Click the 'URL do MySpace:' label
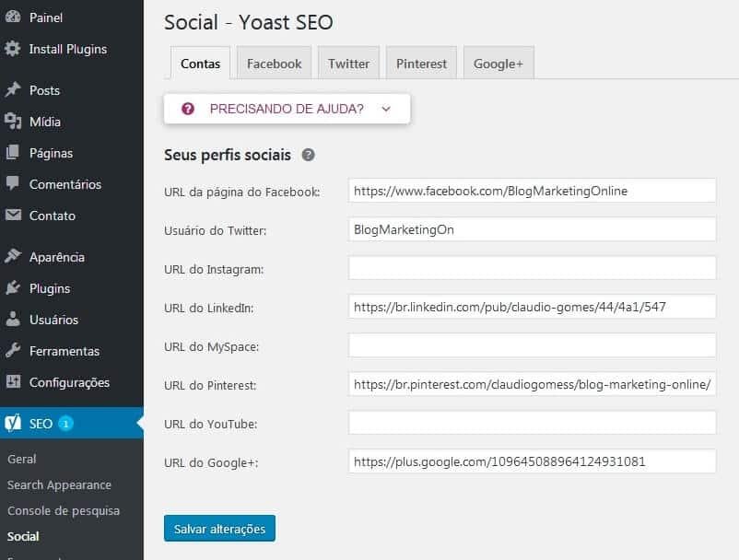 click(211, 346)
